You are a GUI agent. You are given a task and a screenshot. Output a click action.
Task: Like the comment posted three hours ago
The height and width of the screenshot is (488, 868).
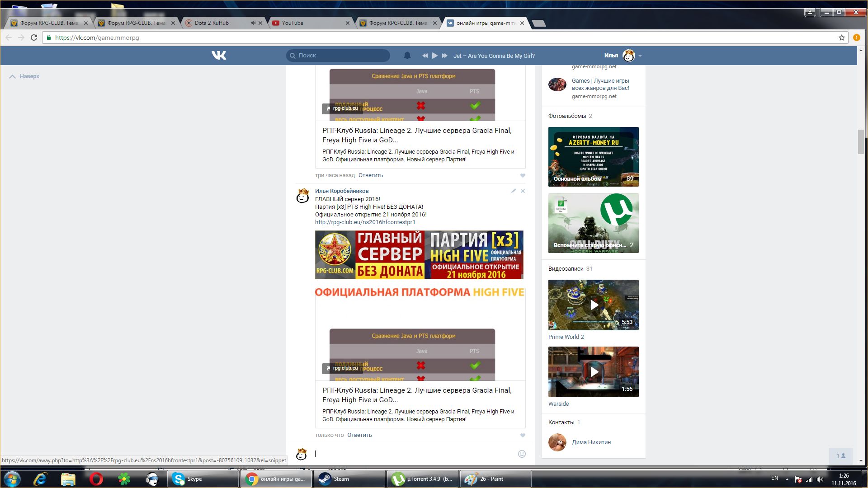[x=523, y=176]
